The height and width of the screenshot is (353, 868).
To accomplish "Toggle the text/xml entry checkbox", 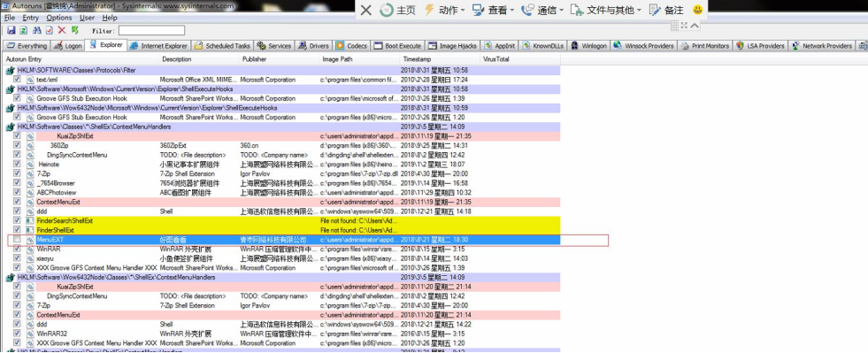I will click(17, 80).
